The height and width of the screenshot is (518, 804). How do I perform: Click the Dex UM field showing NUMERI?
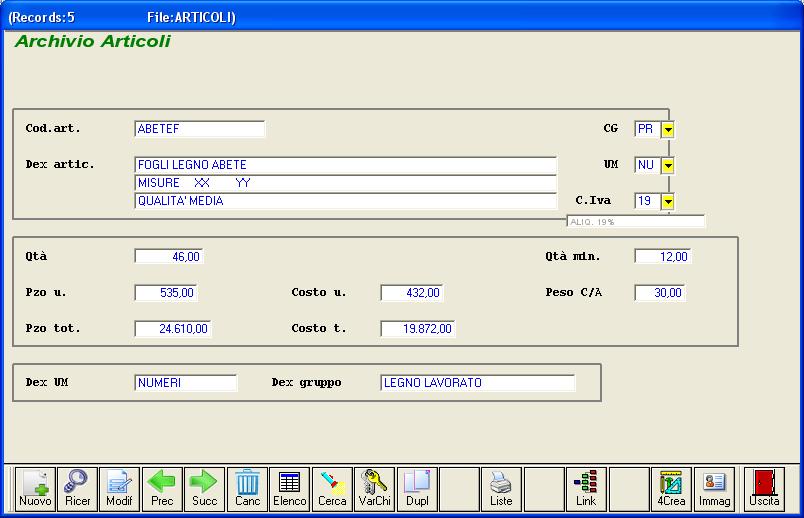(x=186, y=383)
